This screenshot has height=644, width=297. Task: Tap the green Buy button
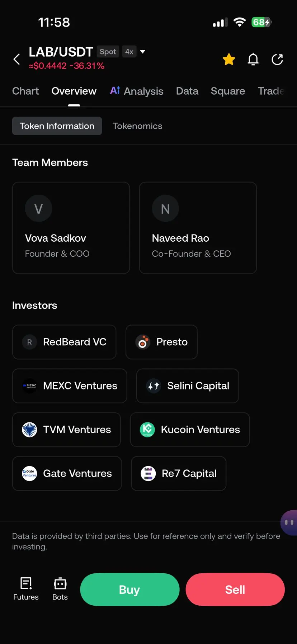[x=129, y=589]
